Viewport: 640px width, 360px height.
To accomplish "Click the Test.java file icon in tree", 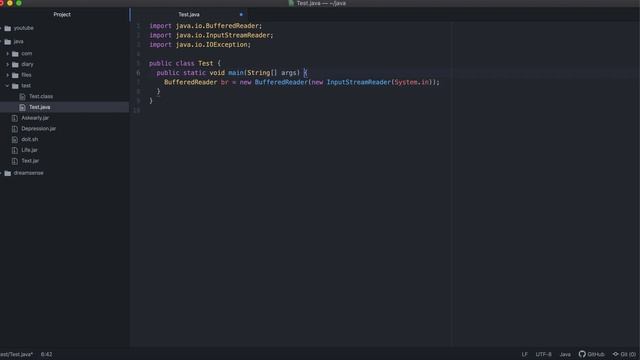I will coord(22,107).
